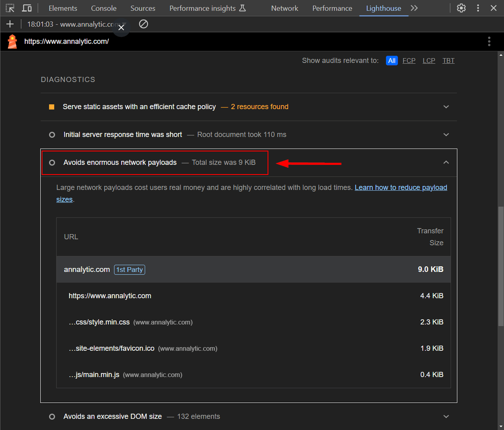The height and width of the screenshot is (430, 504).
Task: Open the Lighthouse report tools menu
Action: 489,41
